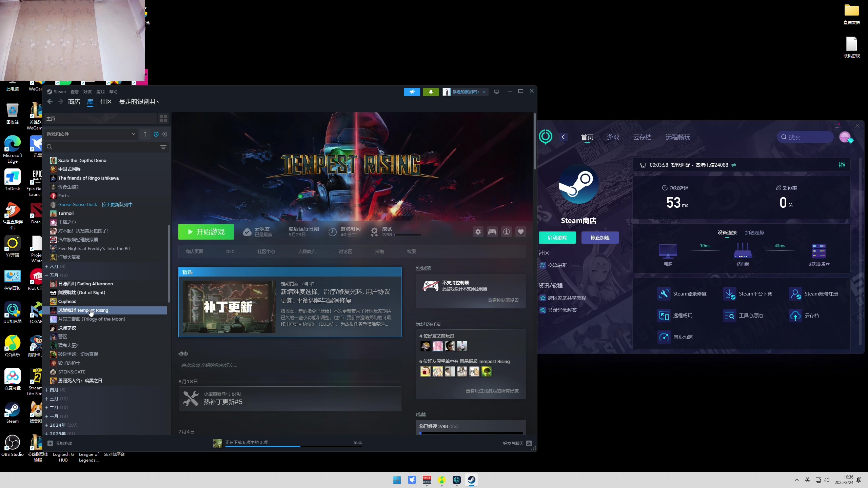Viewport: 868px width, 488px height.
Task: Switch to the 商店 tab in Steam
Action: [x=74, y=102]
